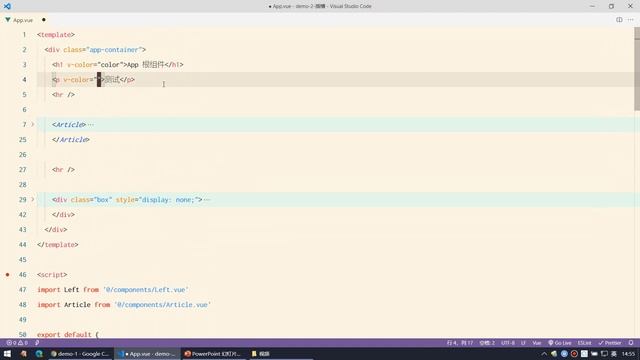Screen dimensions: 640x360
Task: Click the Vue file icon on tab
Action: (8, 20)
